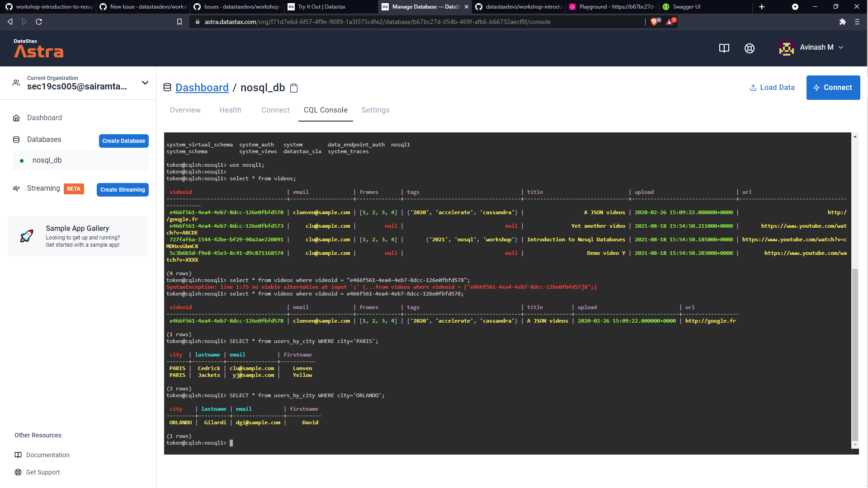Open the browser menu with three dots
Screen dimensions: 868x488
(x=857, y=21)
